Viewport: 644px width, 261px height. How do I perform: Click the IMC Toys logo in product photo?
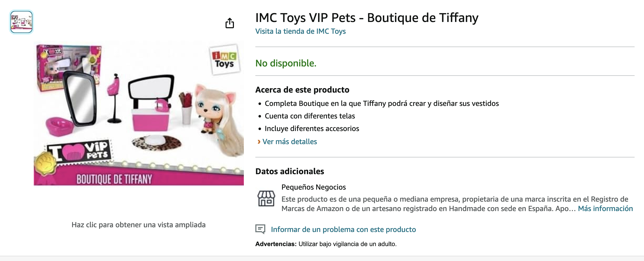(x=225, y=60)
